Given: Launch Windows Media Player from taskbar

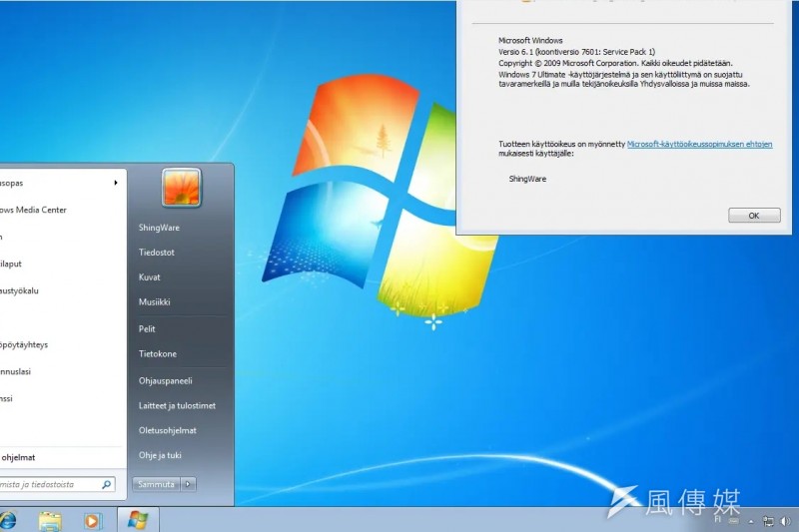Looking at the screenshot, I should coord(93,521).
